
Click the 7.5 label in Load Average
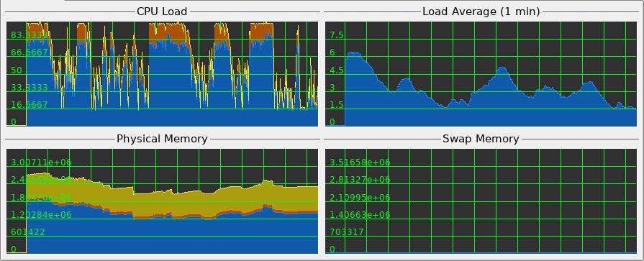click(x=337, y=35)
